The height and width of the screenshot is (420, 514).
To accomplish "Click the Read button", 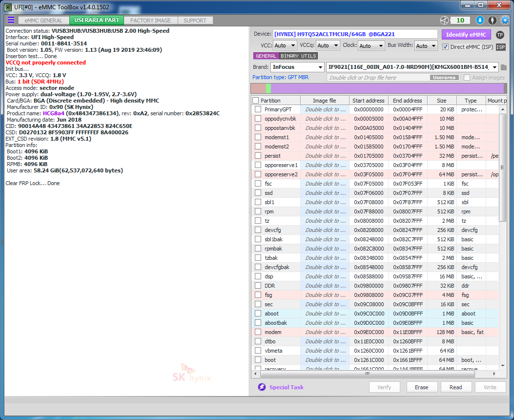I will coord(455,387).
